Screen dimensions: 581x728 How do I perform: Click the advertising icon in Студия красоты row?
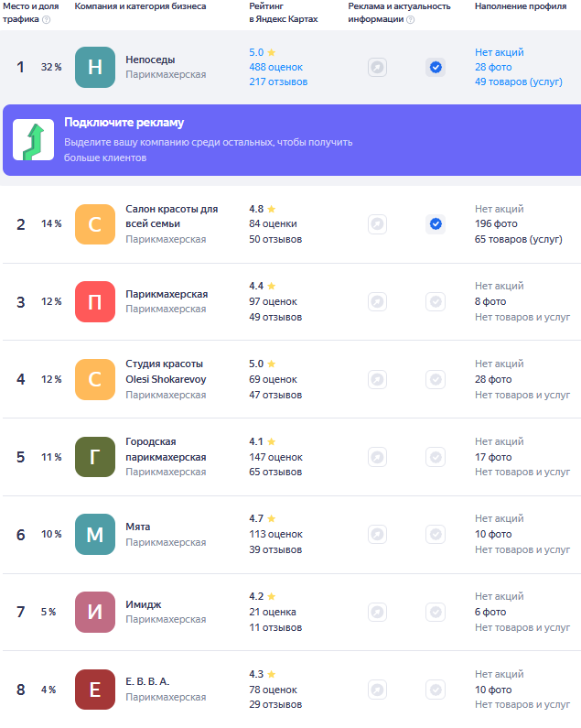click(x=377, y=379)
